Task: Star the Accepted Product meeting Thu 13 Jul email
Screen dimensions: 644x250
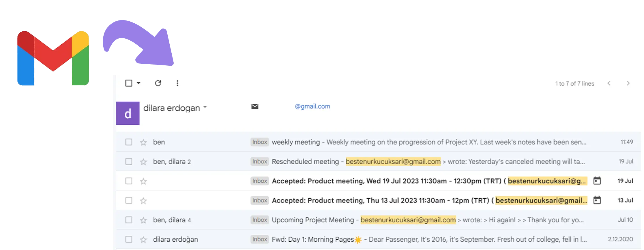Action: [x=143, y=200]
